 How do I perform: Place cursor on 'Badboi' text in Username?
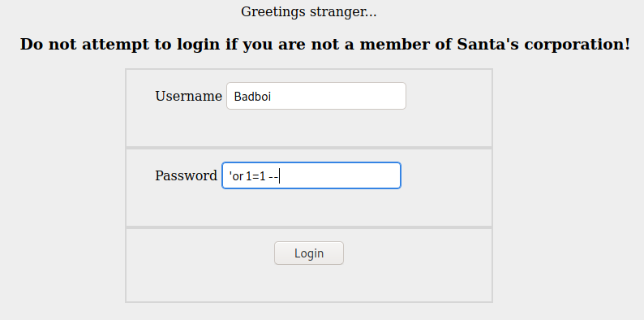(x=252, y=97)
